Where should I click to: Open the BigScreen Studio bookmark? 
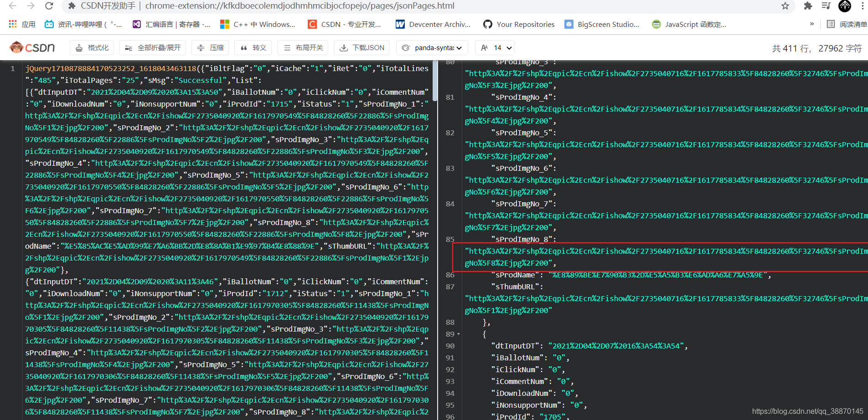[x=602, y=24]
